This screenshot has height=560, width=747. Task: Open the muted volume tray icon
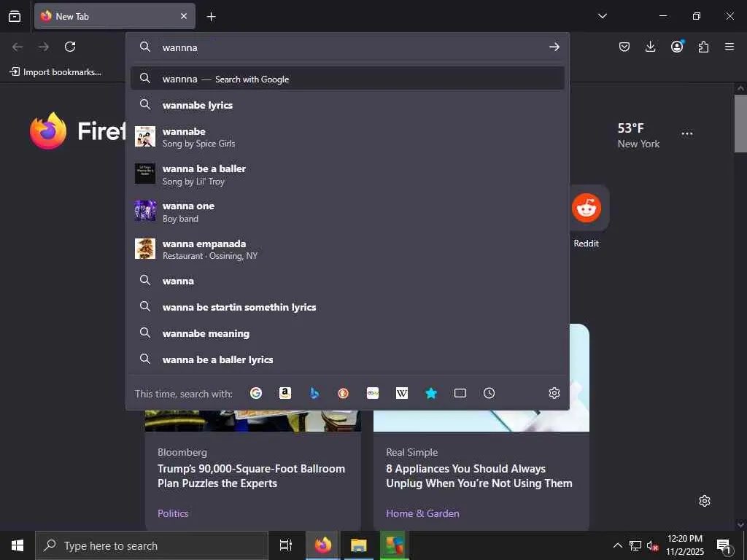pos(652,545)
